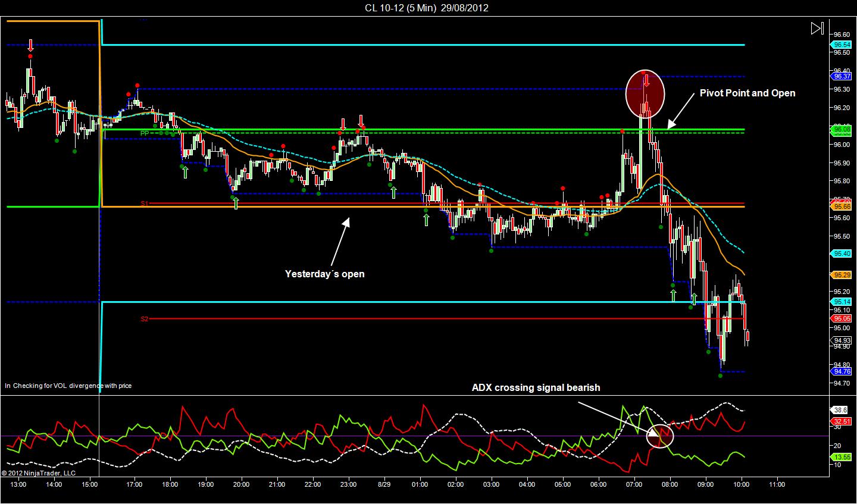Click the 17:00 time axis label
This screenshot has height=504, width=857.
[x=135, y=484]
